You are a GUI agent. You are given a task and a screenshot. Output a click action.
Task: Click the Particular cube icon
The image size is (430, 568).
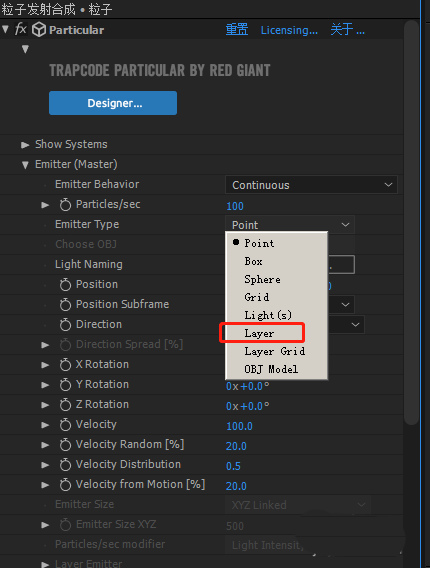[39, 30]
